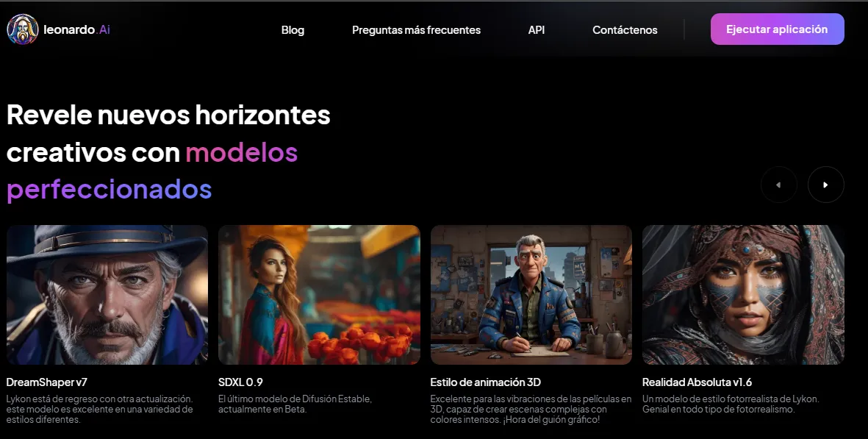Open the DreamShaper v7 bearded man thumbnail

[107, 295]
